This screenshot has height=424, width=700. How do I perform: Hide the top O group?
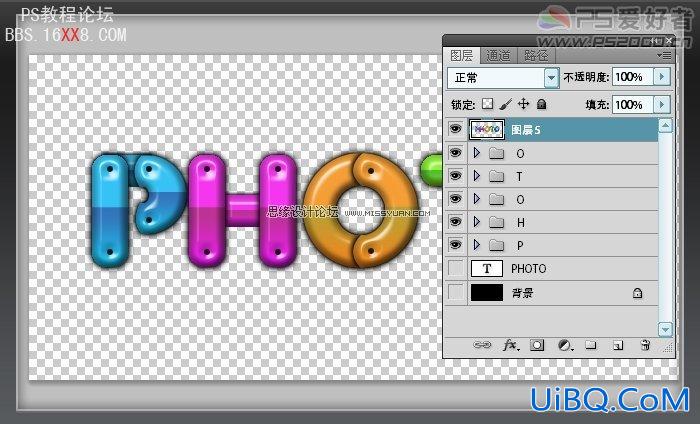455,153
